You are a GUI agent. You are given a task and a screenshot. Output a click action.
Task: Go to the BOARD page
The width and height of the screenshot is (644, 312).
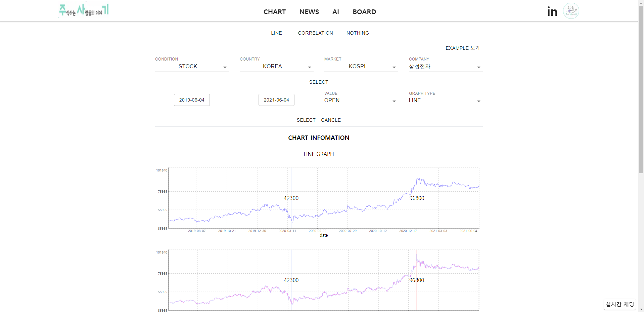(364, 12)
